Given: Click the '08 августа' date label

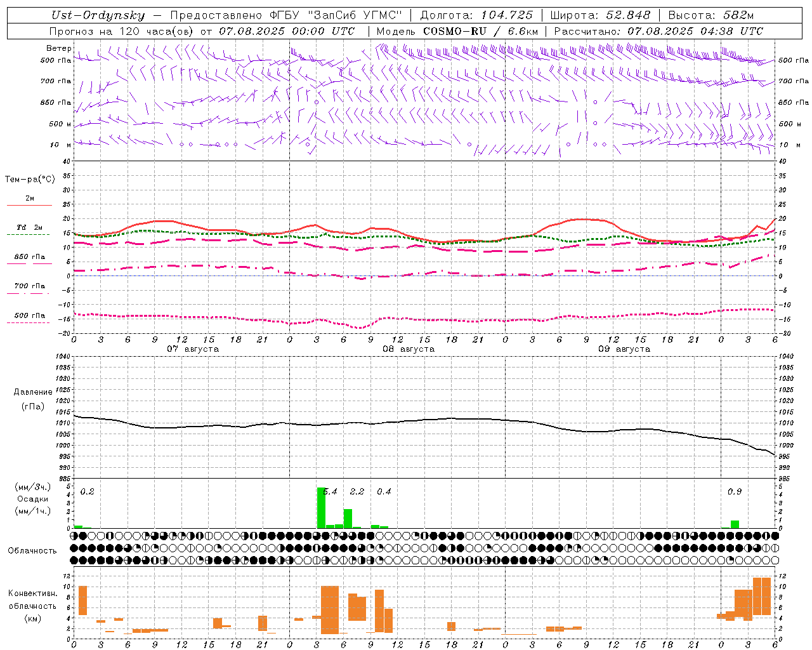Looking at the screenshot, I should click(x=409, y=348).
